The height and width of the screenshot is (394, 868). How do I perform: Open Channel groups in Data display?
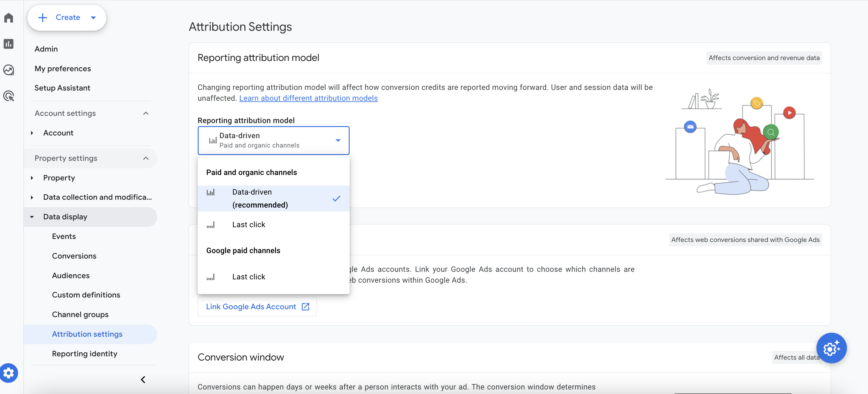pos(80,314)
